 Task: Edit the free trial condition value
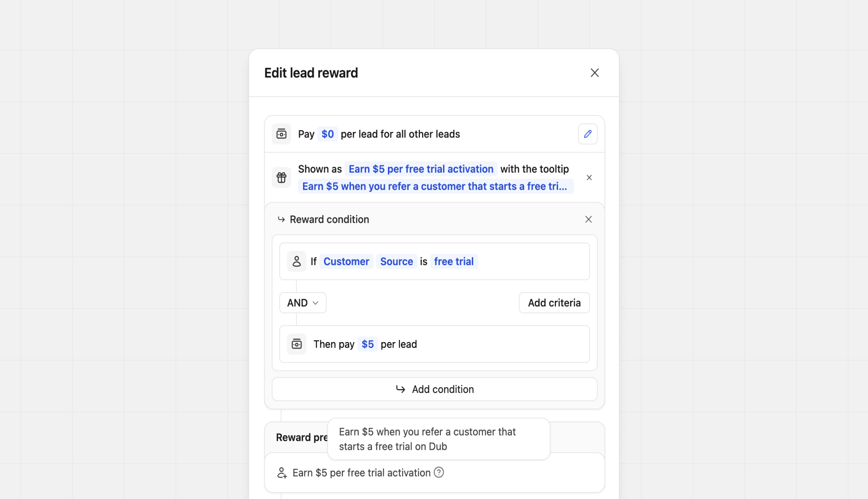pyautogui.click(x=453, y=262)
